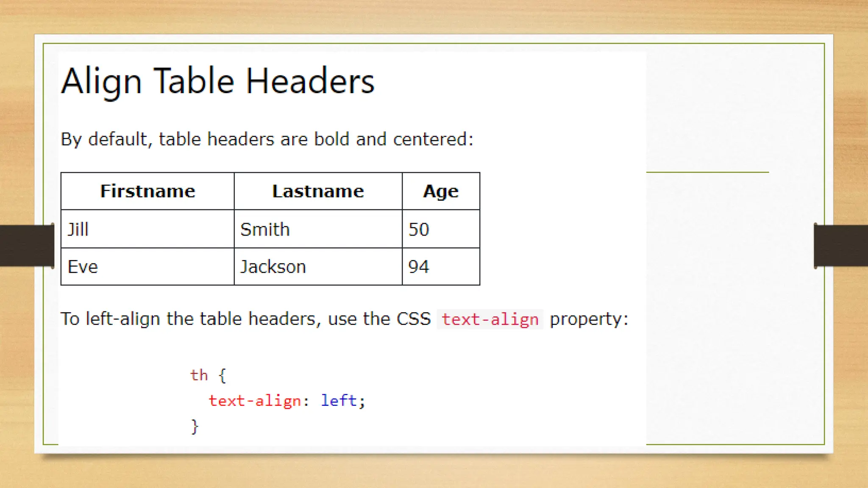868x488 pixels.
Task: Click the Age table header cell
Action: click(441, 191)
